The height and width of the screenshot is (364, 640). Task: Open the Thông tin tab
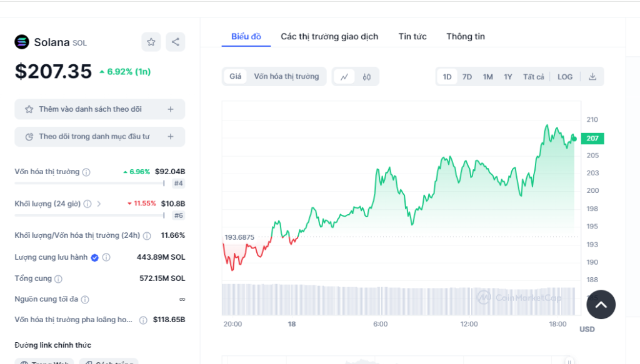click(466, 36)
